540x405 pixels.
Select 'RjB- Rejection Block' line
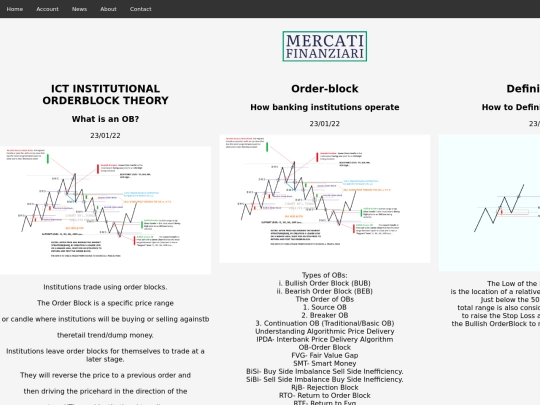coord(325,387)
